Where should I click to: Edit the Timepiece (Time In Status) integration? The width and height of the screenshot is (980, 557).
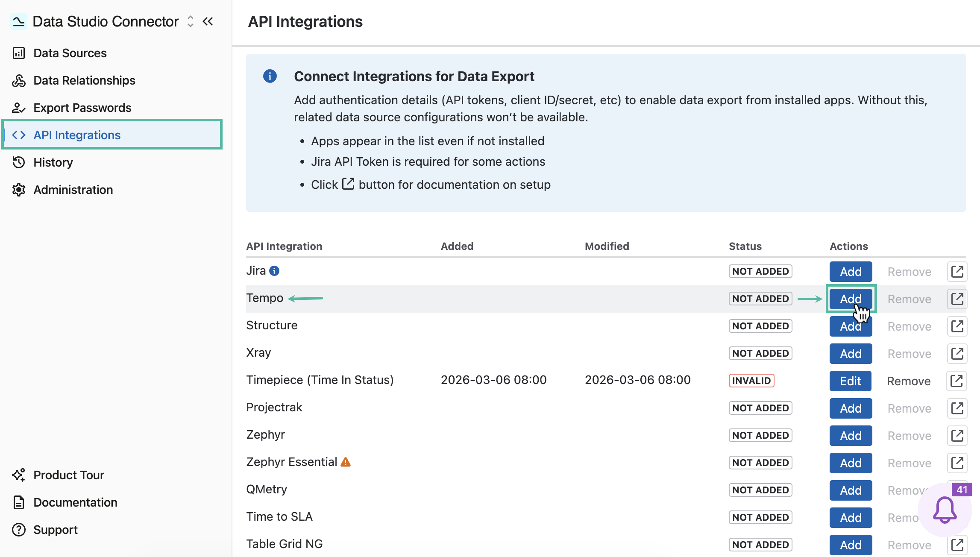pyautogui.click(x=851, y=381)
